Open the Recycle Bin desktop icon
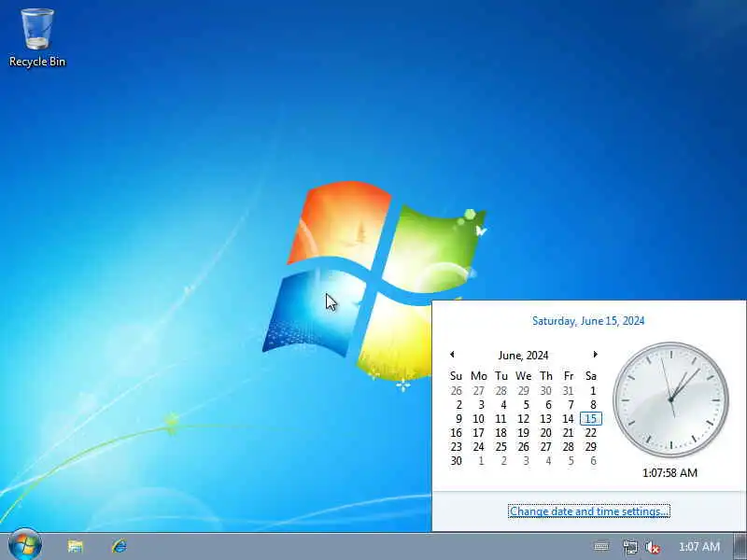The width and height of the screenshot is (747, 560). [x=37, y=38]
